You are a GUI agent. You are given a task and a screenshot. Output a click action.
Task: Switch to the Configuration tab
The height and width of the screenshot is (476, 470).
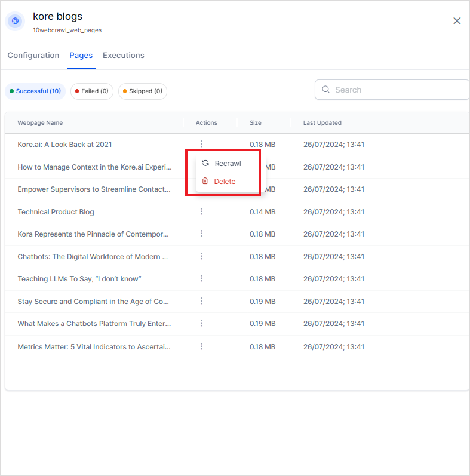coord(33,56)
